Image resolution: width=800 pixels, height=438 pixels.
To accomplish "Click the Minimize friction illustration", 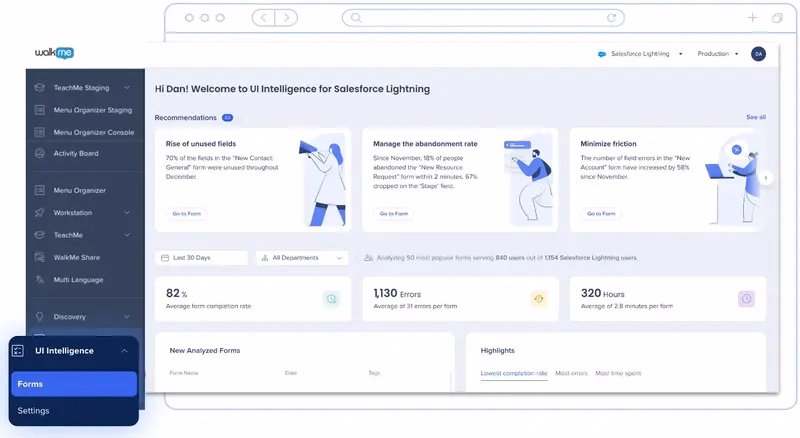I will click(734, 180).
